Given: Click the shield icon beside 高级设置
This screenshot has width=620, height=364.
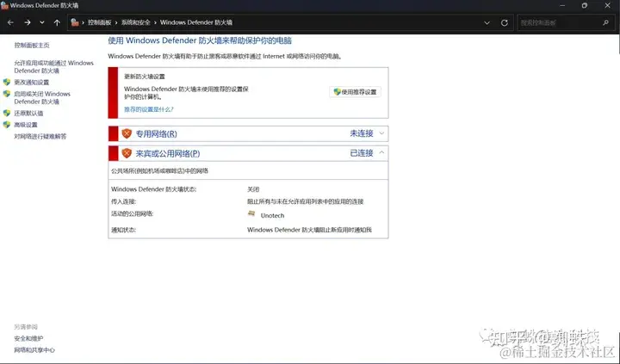Looking at the screenshot, I should (7, 125).
